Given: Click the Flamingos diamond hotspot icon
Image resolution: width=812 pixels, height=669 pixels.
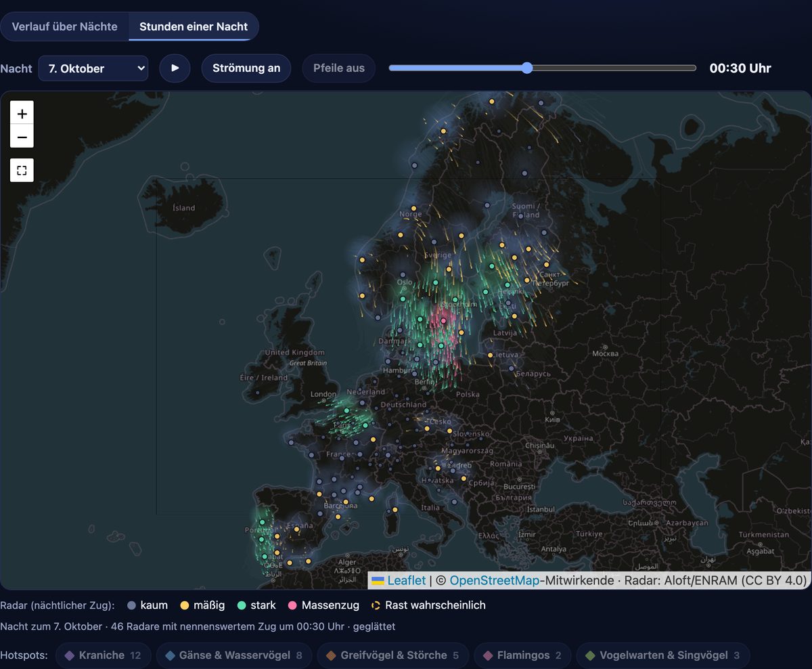Looking at the screenshot, I should 488,655.
